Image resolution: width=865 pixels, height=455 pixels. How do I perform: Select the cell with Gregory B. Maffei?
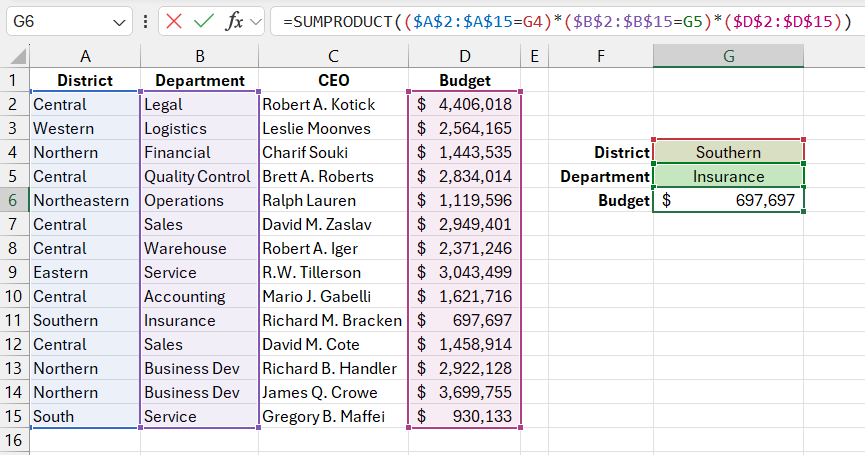click(x=333, y=416)
